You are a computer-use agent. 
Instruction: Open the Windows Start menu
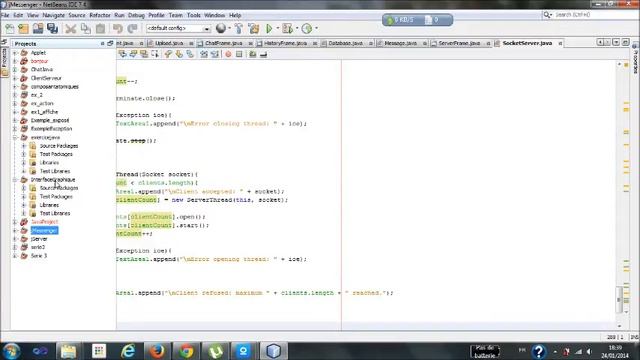coord(11,351)
